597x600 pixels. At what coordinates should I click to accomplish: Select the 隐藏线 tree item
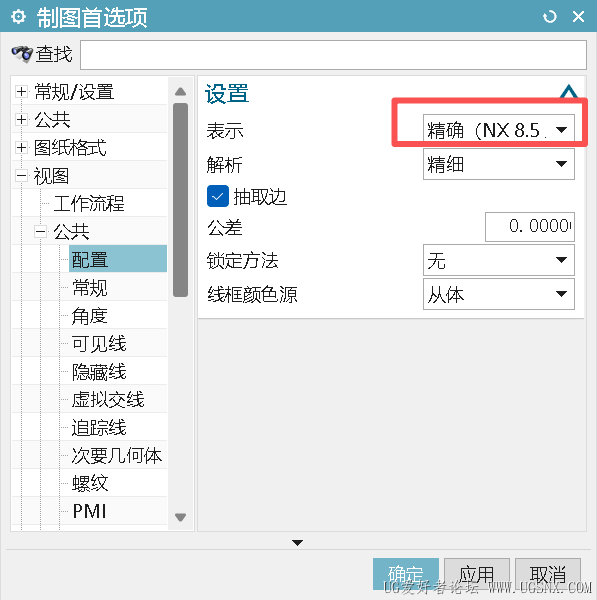[x=99, y=372]
